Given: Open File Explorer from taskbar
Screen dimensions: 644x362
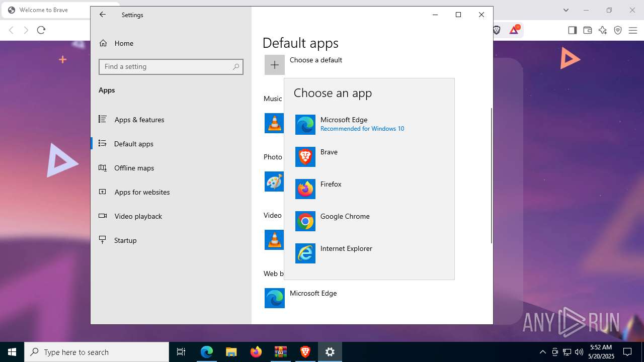Looking at the screenshot, I should tap(231, 352).
